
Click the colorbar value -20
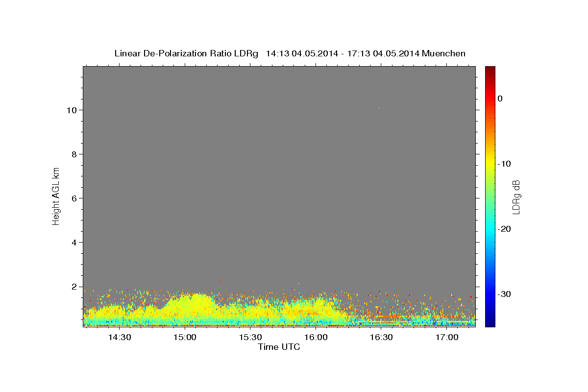pyautogui.click(x=504, y=229)
